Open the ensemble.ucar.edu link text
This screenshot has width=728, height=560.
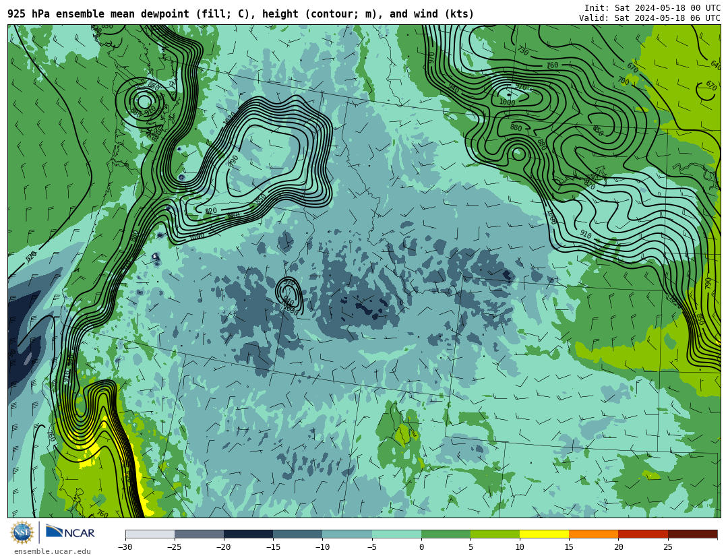point(53,551)
